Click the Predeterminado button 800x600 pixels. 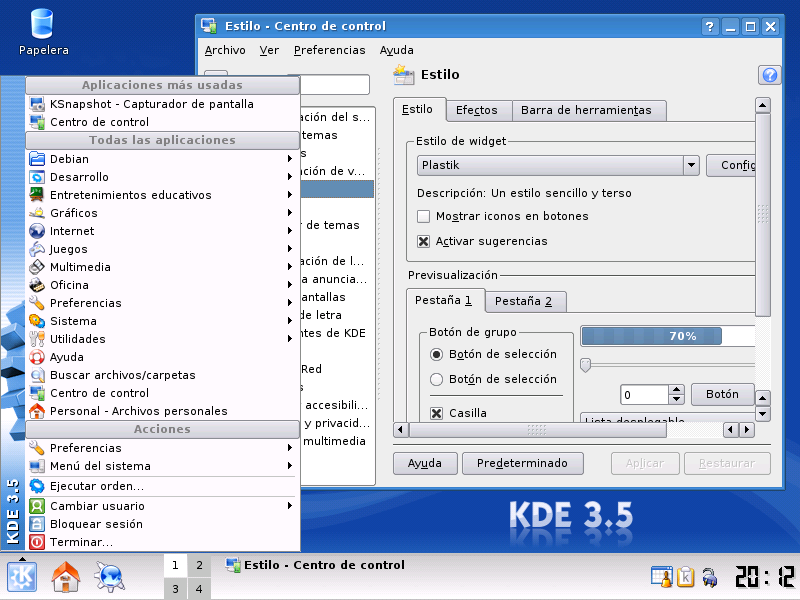click(x=523, y=463)
